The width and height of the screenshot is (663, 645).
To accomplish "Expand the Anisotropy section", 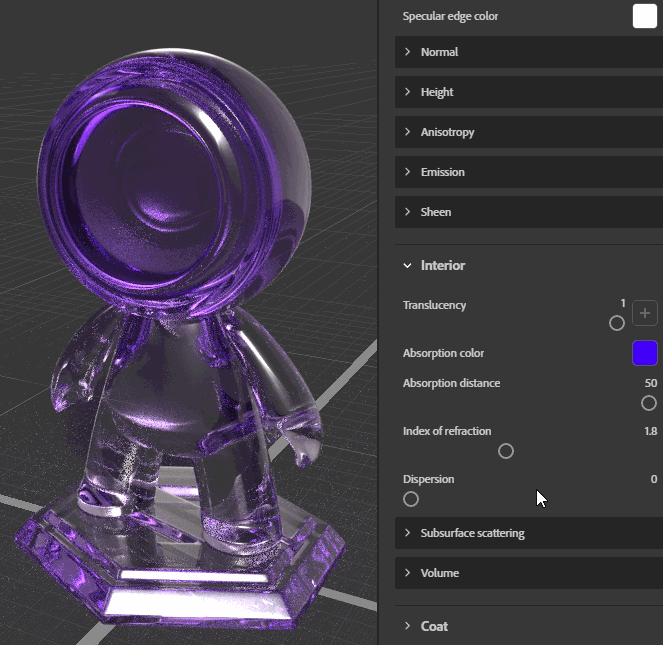I will [529, 132].
